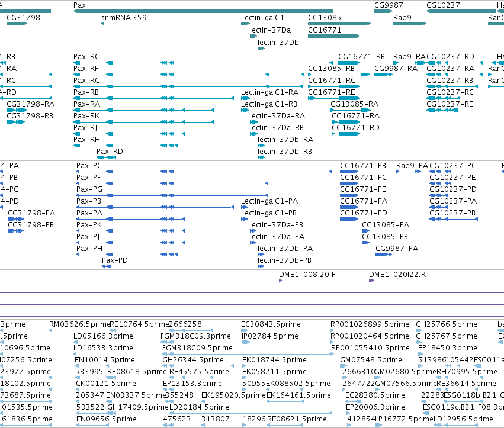Image resolution: width=504 pixels, height=428 pixels.
Task: Select the CG9987-RA transcript label
Action: tap(396, 69)
